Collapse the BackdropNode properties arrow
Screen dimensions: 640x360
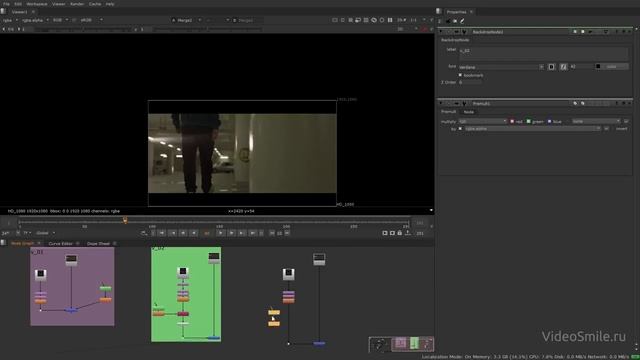[x=440, y=32]
